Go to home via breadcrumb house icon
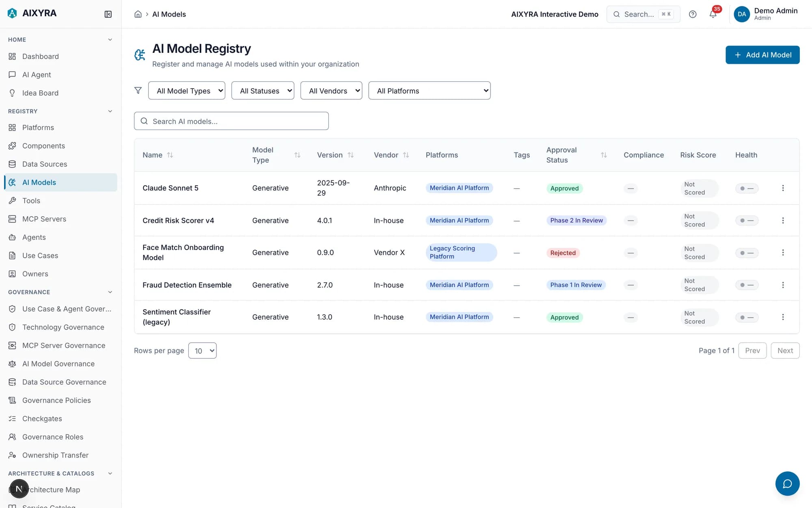Screen dimensions: 812x508 tap(138, 14)
